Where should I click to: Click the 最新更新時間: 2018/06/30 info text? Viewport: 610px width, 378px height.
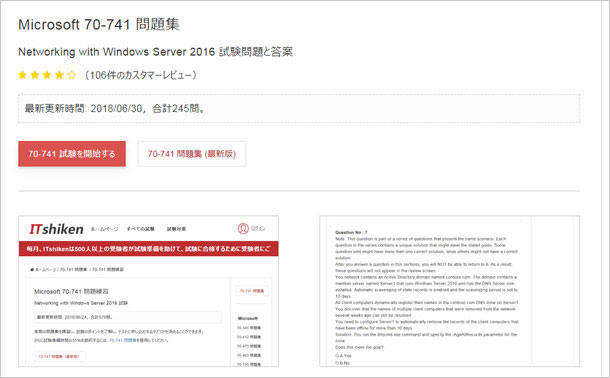[x=115, y=108]
